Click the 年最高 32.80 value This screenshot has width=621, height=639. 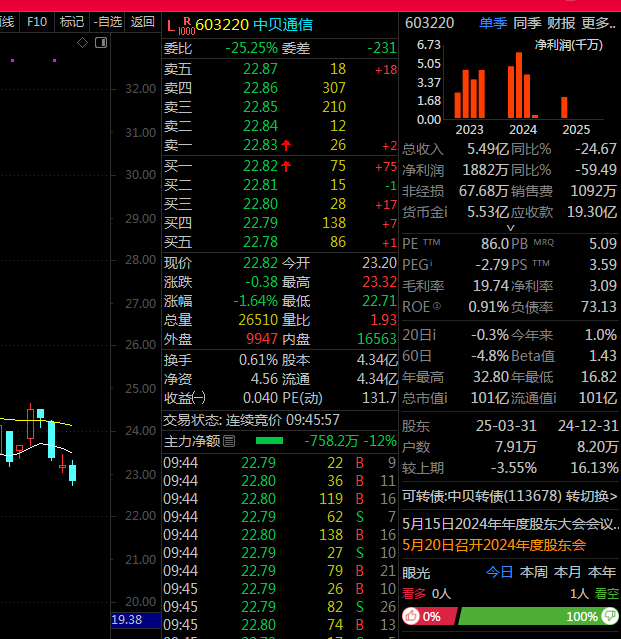(491, 377)
